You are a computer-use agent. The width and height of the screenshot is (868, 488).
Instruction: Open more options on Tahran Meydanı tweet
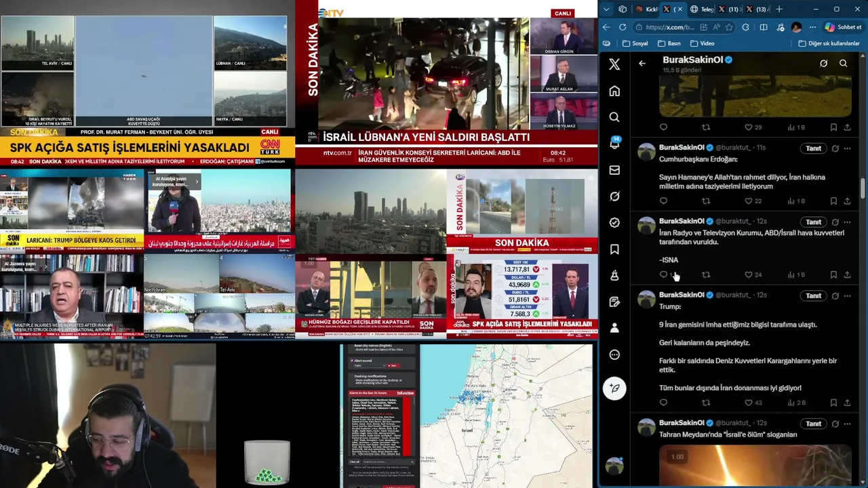coord(847,424)
